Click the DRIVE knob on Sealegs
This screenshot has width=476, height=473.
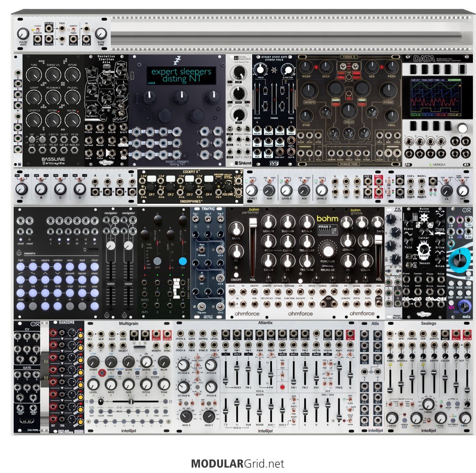tap(392, 418)
